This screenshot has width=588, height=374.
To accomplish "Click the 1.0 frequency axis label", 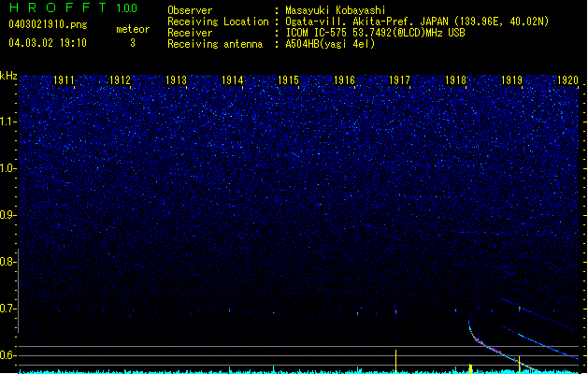I will pos(7,168).
